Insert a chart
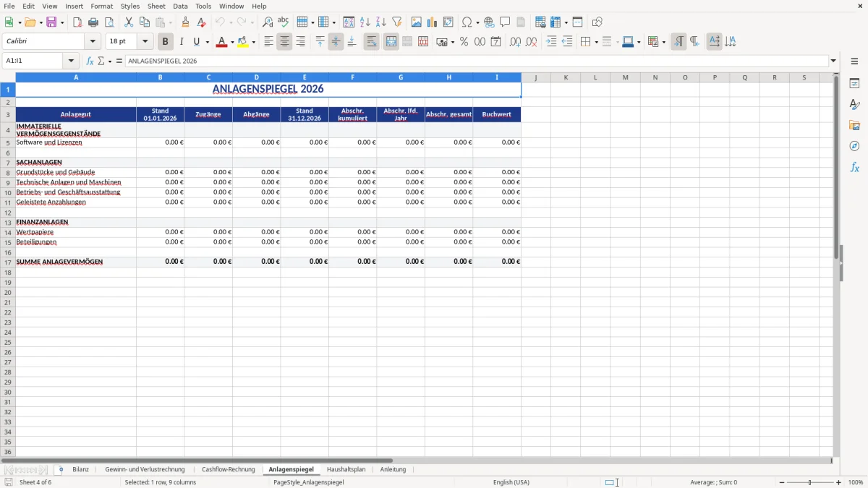 click(x=432, y=21)
